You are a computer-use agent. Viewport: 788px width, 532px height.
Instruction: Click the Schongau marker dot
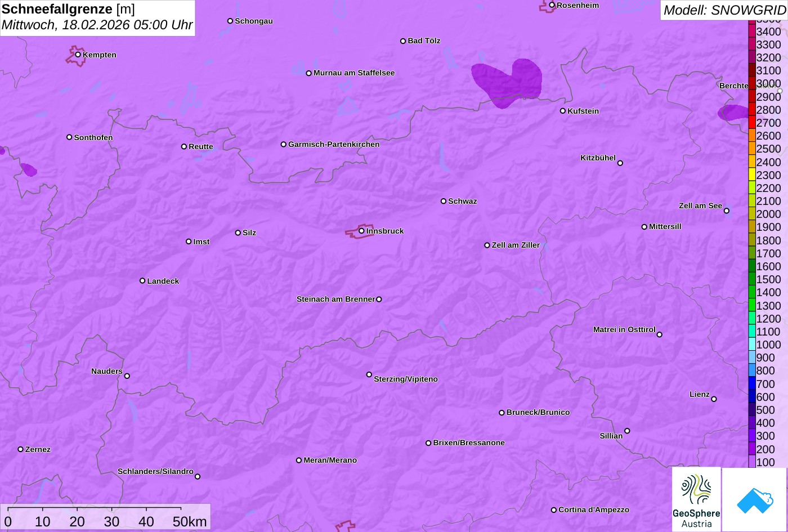click(230, 21)
